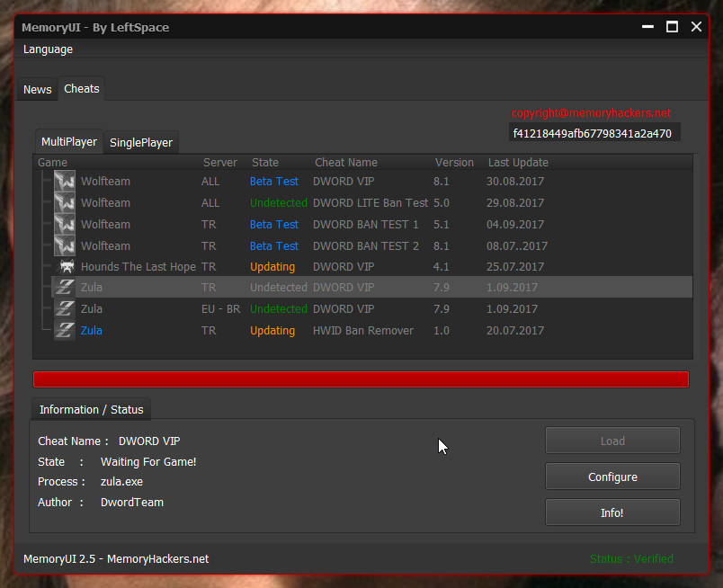Switch to the News tab
Image resolution: width=723 pixels, height=588 pixels.
click(38, 90)
